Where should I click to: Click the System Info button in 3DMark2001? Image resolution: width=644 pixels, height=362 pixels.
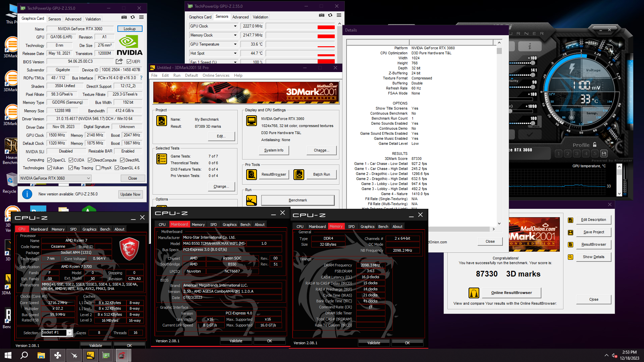pos(274,150)
